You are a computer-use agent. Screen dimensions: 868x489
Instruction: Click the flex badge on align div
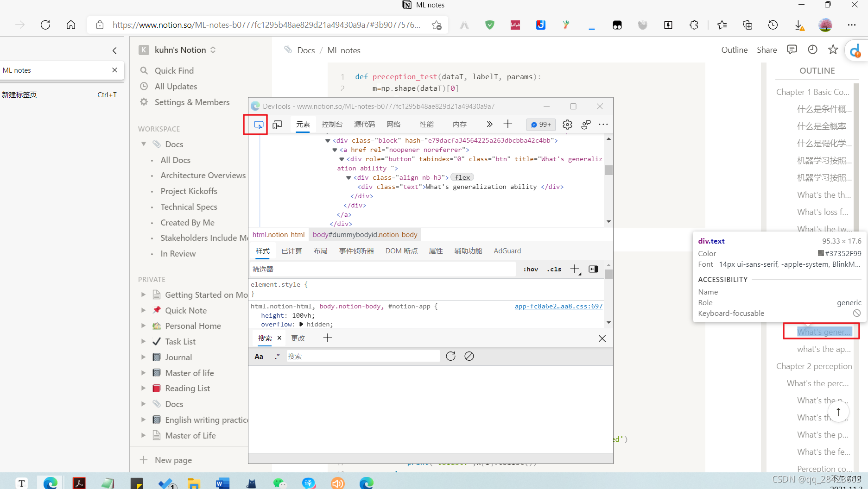point(462,177)
